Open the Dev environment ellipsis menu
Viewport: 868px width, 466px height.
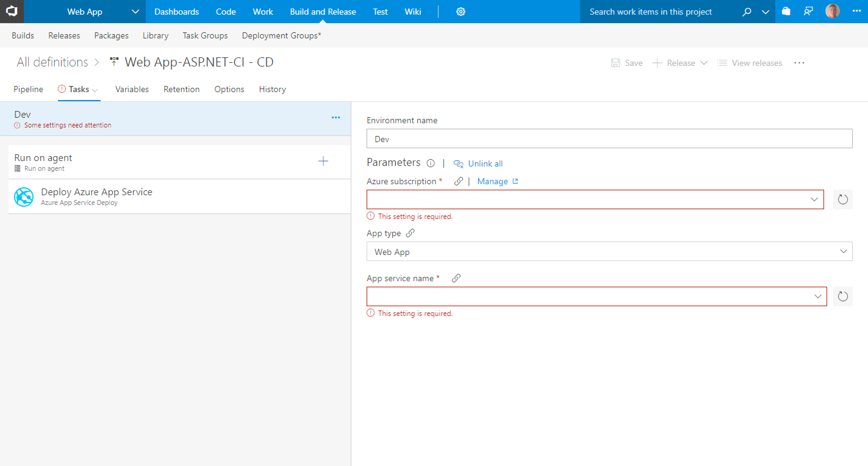(x=335, y=118)
